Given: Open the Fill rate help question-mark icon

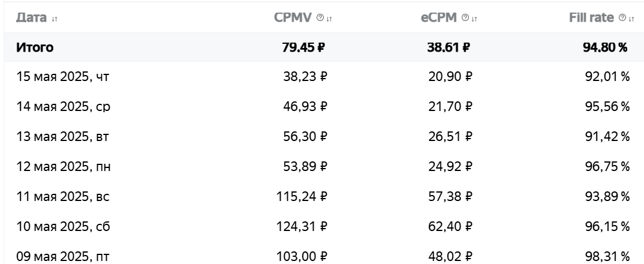Looking at the screenshot, I should [622, 17].
